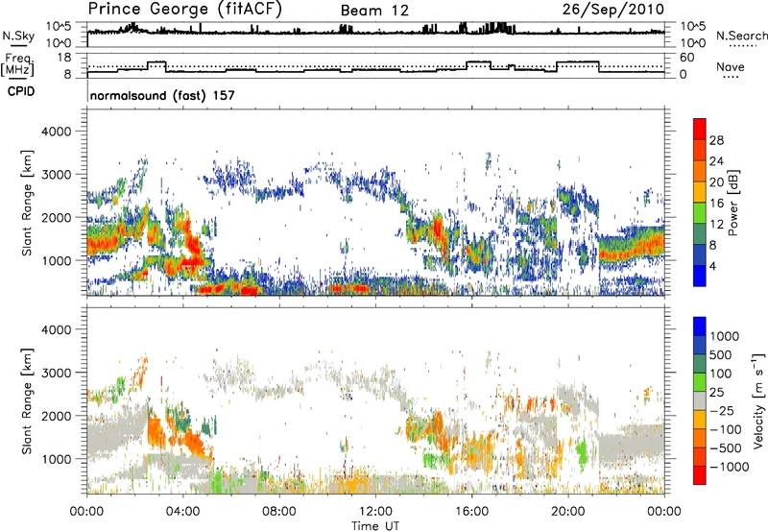Click 'normalsound (fast) 157' text

(x=162, y=95)
